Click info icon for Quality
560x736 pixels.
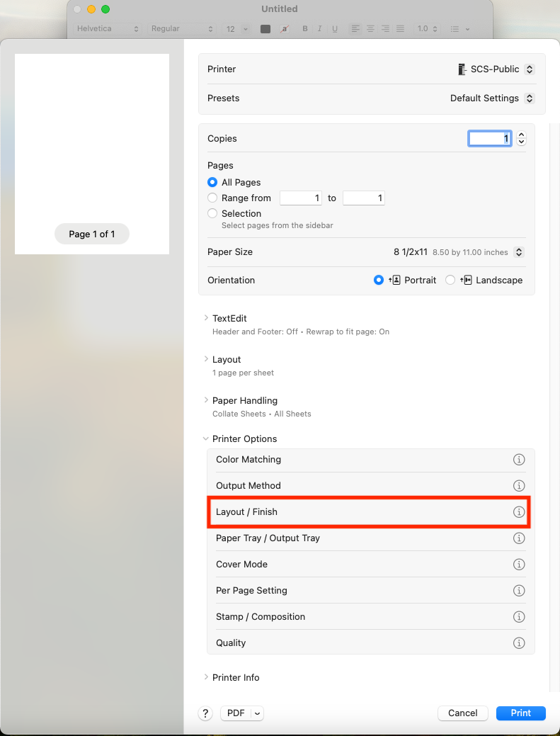coord(519,643)
